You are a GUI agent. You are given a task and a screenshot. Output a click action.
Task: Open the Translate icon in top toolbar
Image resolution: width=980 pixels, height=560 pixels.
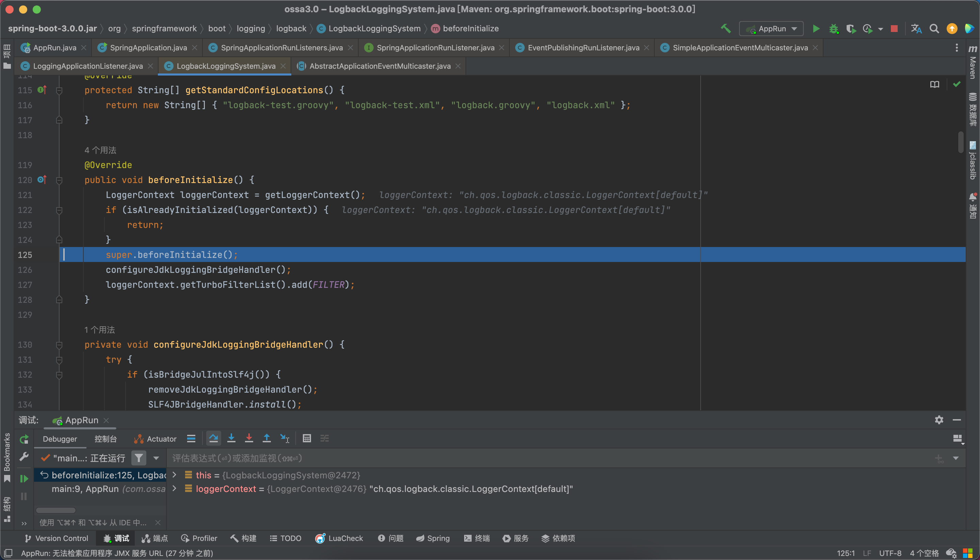(916, 29)
